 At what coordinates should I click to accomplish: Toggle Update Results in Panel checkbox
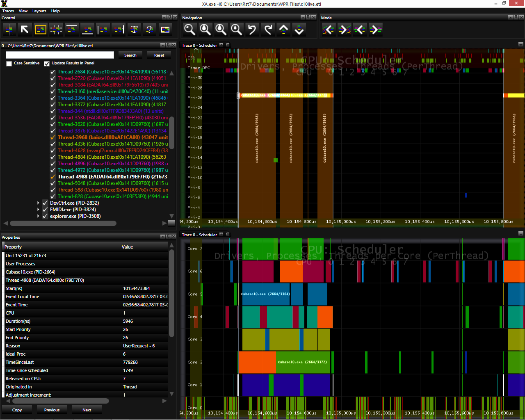pyautogui.click(x=47, y=64)
